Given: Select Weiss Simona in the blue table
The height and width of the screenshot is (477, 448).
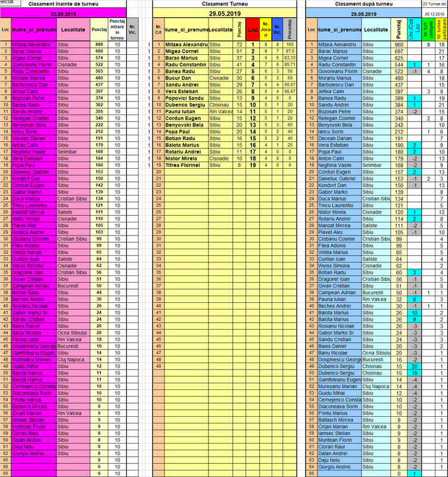Looking at the screenshot, I should 339,265.
